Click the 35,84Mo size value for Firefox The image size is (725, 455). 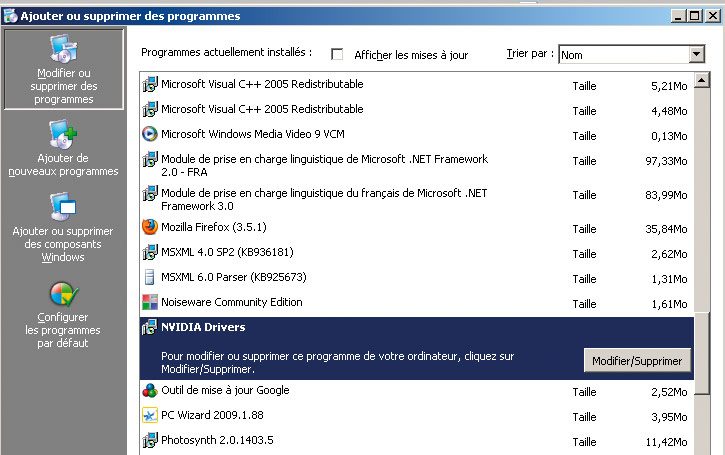tap(666, 229)
